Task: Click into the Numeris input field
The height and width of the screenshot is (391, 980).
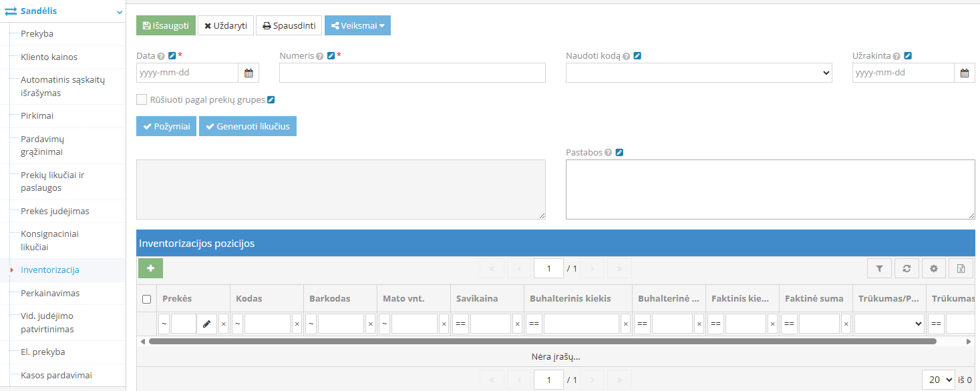Action: tap(412, 73)
